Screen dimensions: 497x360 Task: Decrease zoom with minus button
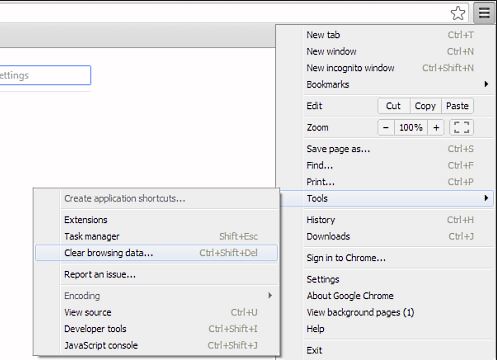coord(386,127)
